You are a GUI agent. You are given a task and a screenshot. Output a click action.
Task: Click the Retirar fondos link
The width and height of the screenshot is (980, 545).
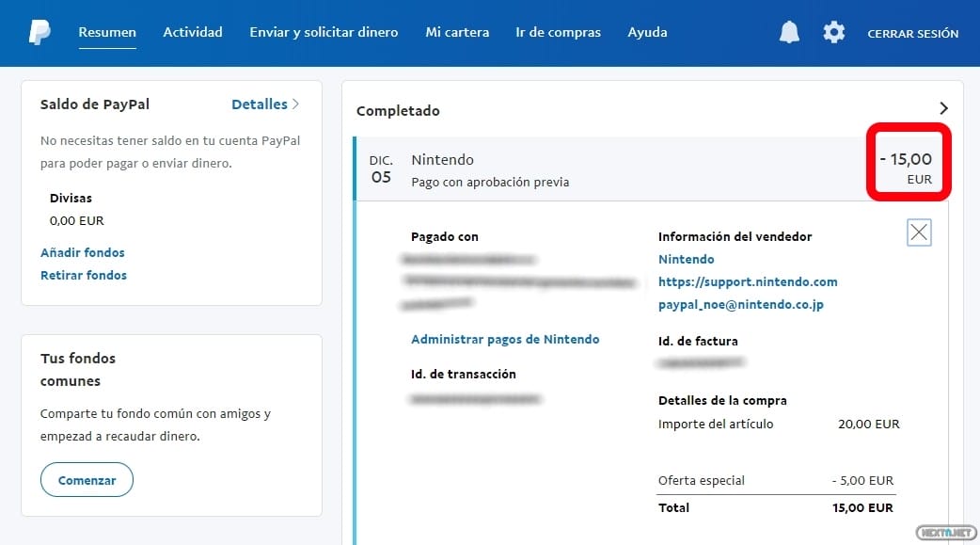pyautogui.click(x=83, y=275)
